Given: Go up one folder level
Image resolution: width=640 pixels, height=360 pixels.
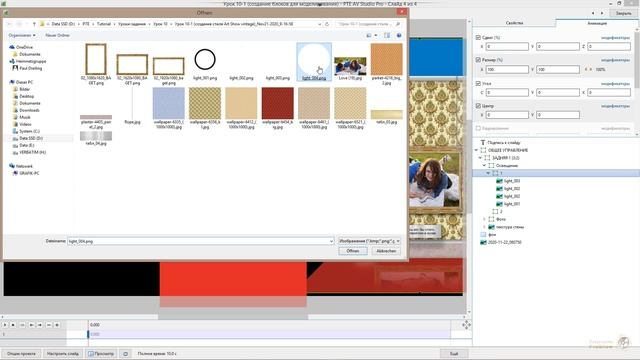Looking at the screenshot, I should (x=34, y=24).
